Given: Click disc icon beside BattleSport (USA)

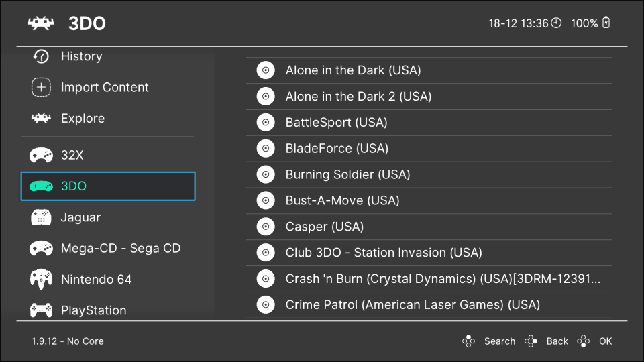Looking at the screenshot, I should (x=266, y=123).
